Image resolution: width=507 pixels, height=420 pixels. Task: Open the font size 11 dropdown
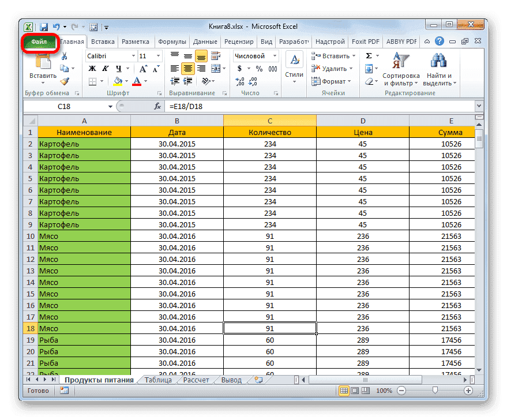158,55
